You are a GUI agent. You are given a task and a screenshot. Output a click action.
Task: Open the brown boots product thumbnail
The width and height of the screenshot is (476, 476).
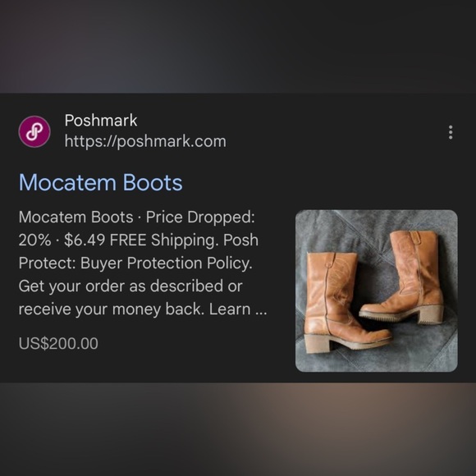(376, 291)
